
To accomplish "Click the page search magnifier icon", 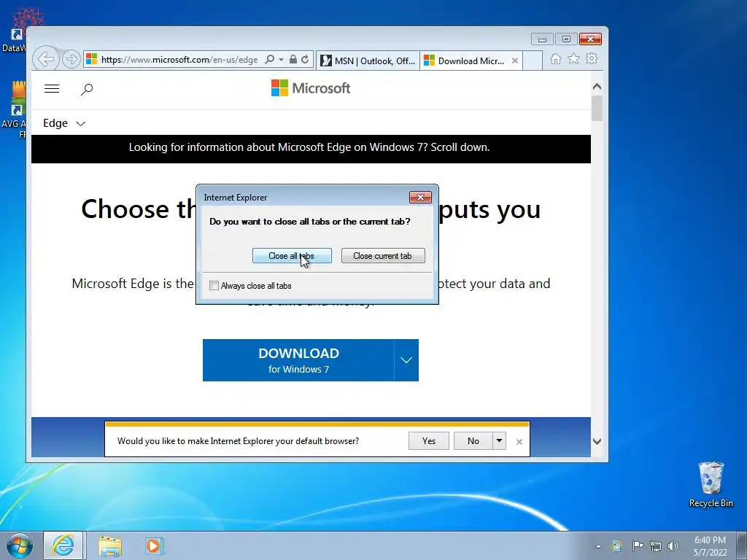I will (x=87, y=89).
